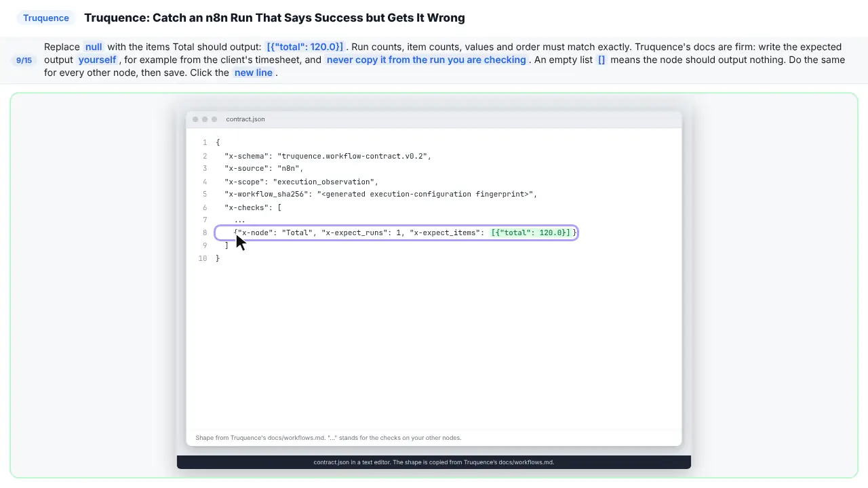Click the dark caption 'contract.json in a text editor'
The height and width of the screenshot is (488, 868).
[x=434, y=462]
